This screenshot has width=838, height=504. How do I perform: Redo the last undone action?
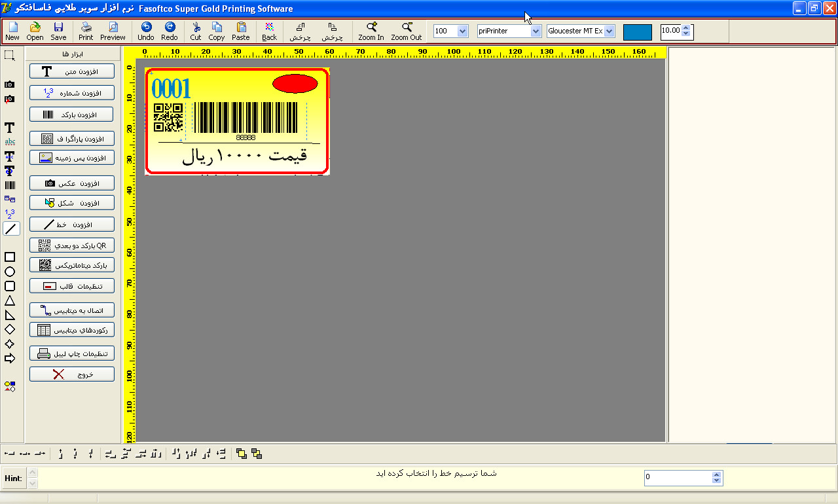(170, 31)
